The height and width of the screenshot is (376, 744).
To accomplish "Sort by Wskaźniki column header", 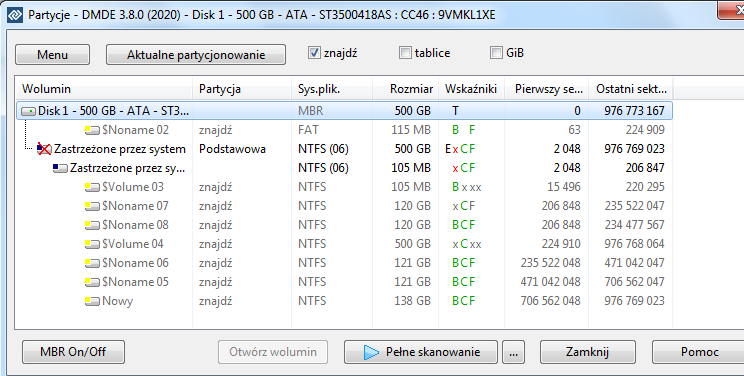I will [x=472, y=89].
